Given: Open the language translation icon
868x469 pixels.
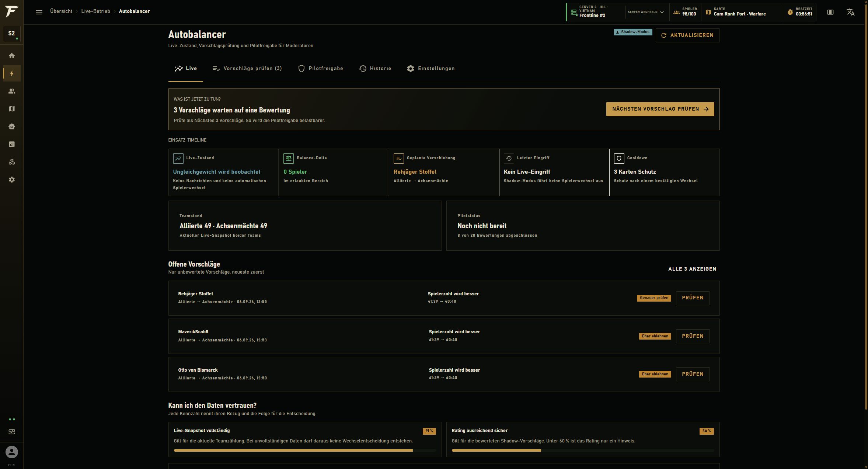Looking at the screenshot, I should 850,12.
